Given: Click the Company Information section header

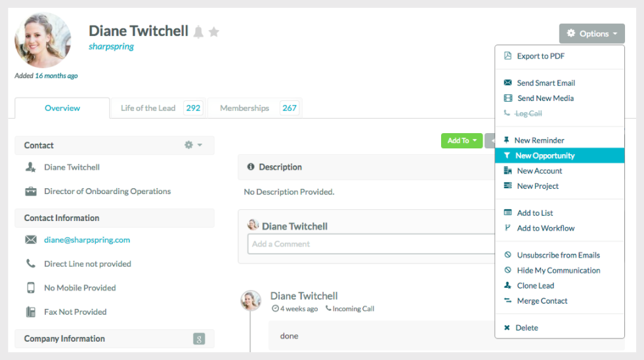Looking at the screenshot, I should click(115, 338).
